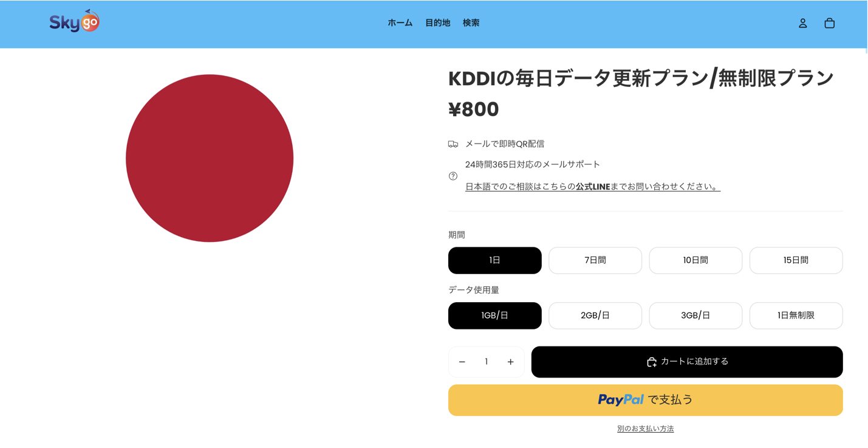This screenshot has width=868, height=448.
Task: Select the 7日間 period option
Action: pos(595,260)
